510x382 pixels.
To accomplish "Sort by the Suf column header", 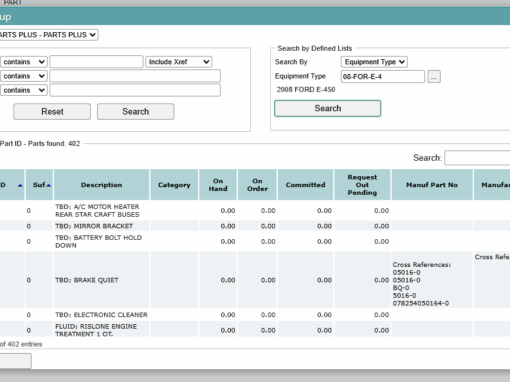I will pyautogui.click(x=39, y=185).
